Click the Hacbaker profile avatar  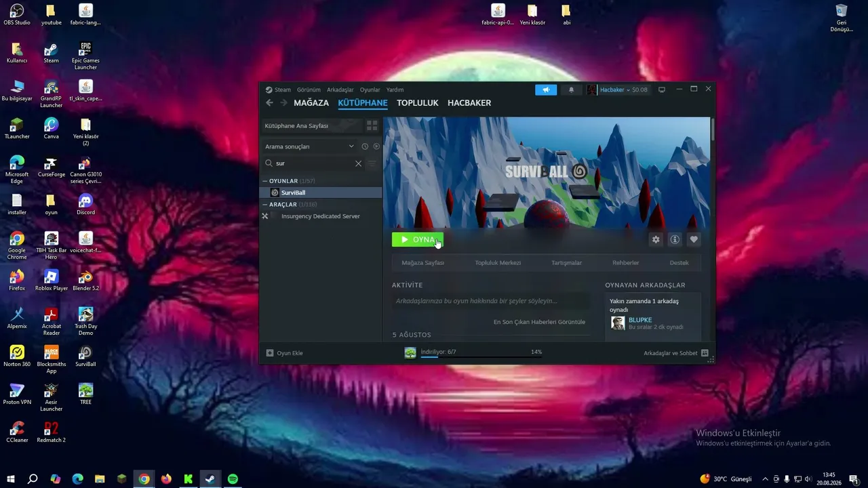pyautogui.click(x=592, y=89)
